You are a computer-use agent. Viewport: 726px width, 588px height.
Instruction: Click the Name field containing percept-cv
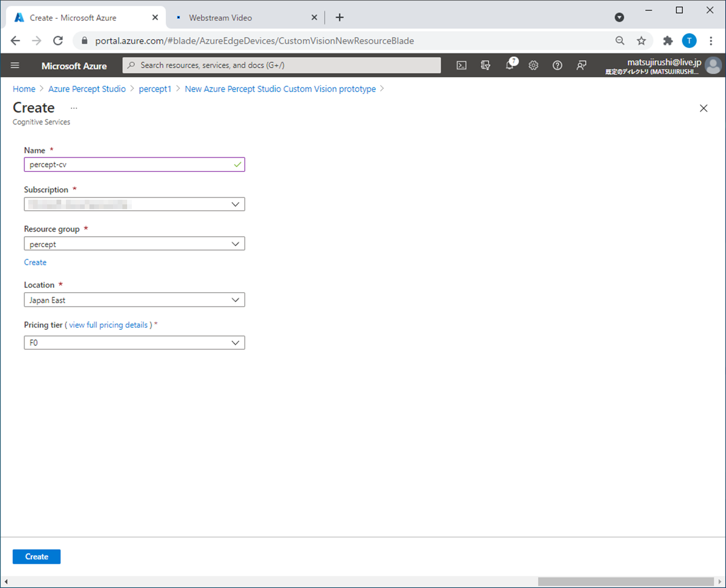point(134,165)
